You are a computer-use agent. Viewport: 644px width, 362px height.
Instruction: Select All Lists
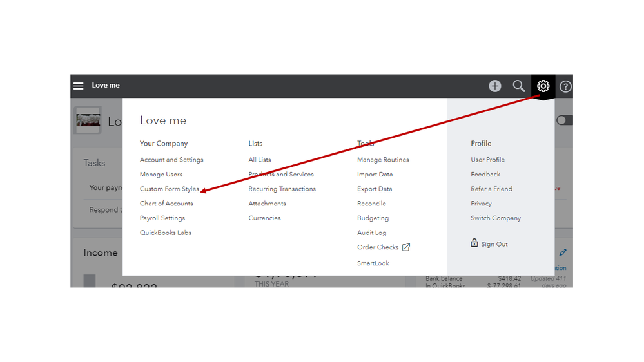pyautogui.click(x=260, y=160)
